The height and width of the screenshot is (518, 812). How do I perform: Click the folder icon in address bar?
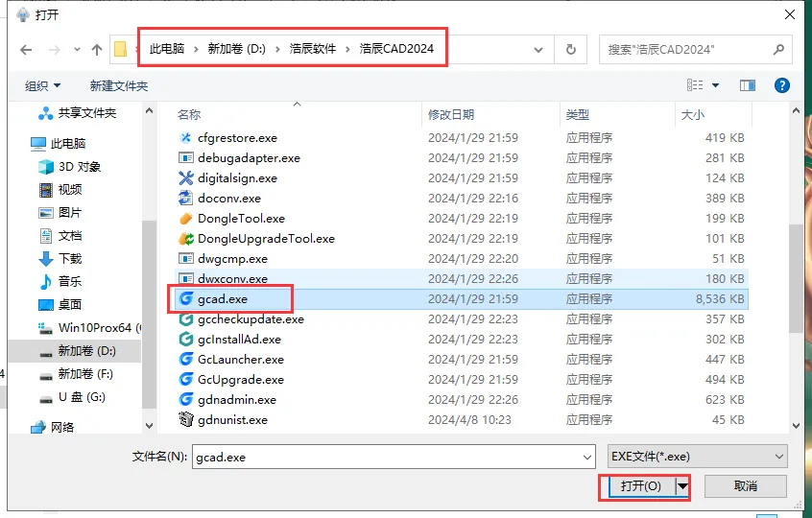coord(121,49)
